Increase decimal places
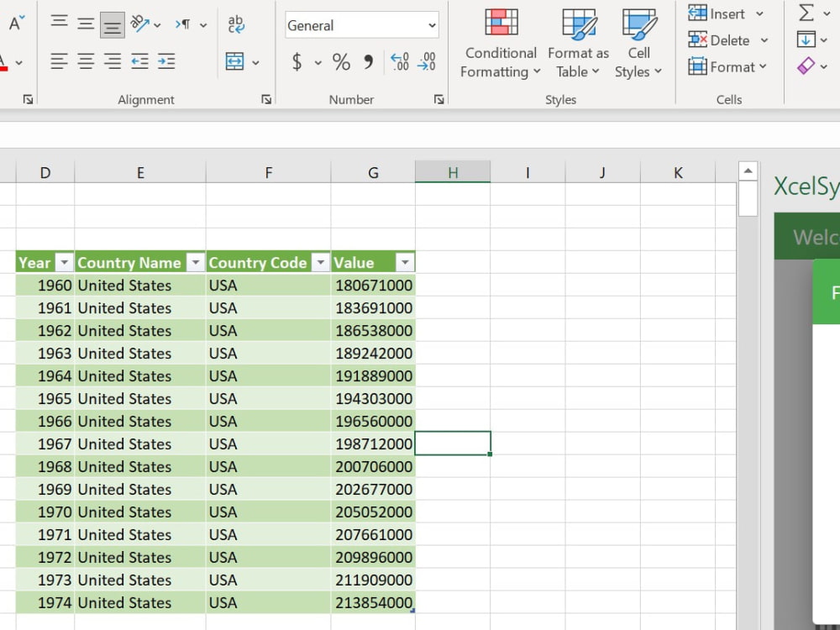Image resolution: width=840 pixels, height=630 pixels. (400, 61)
